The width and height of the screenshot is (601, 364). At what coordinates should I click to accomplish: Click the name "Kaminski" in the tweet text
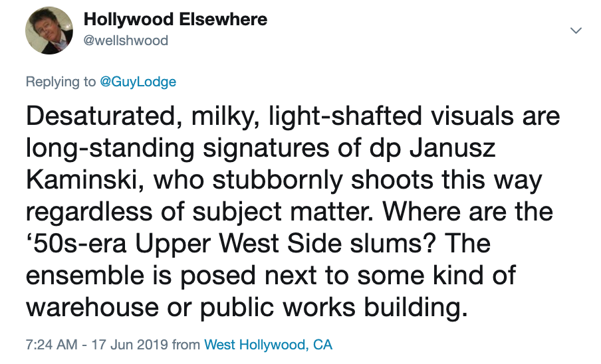click(x=81, y=179)
